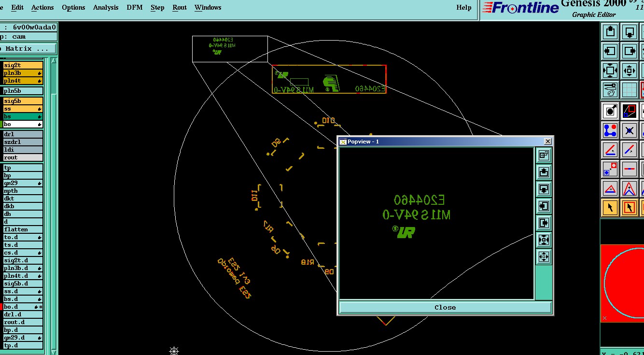The image size is (644, 355).
Task: Select the cs.d layer row
Action: pyautogui.click(x=23, y=253)
